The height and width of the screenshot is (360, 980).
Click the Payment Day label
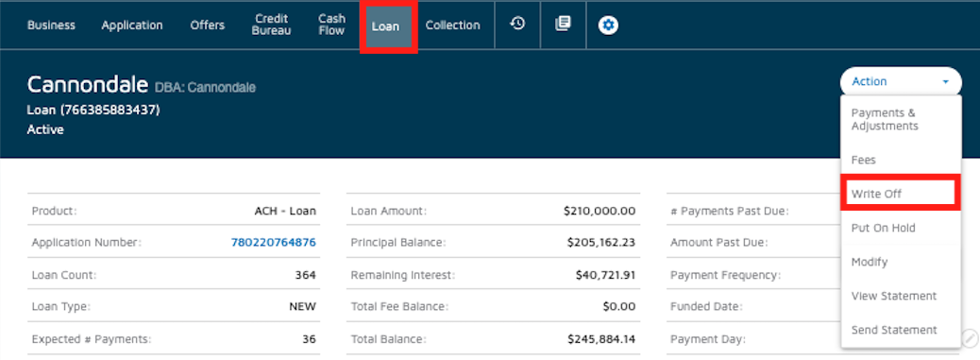[x=708, y=339]
